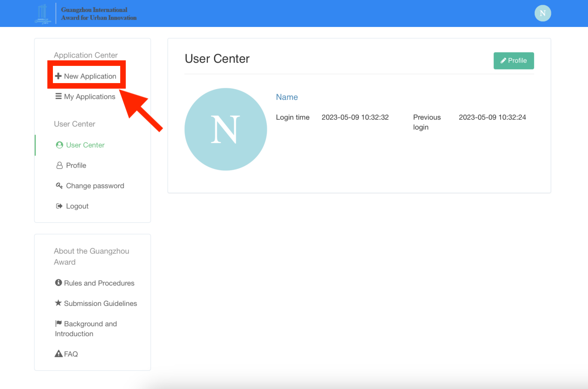Open the avatar menu in top-right header

click(x=543, y=13)
